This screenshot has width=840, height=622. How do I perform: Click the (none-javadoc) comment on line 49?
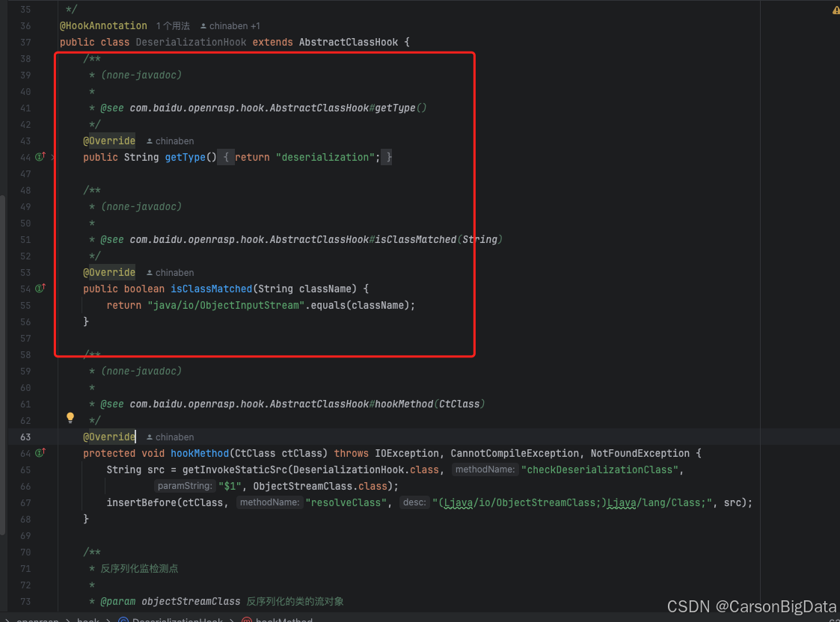point(141,206)
